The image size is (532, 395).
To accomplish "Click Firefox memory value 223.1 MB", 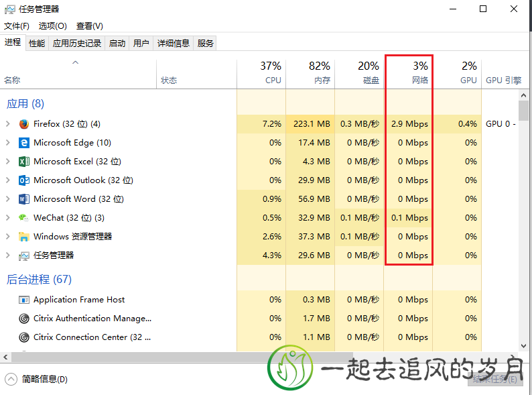I will pyautogui.click(x=312, y=124).
